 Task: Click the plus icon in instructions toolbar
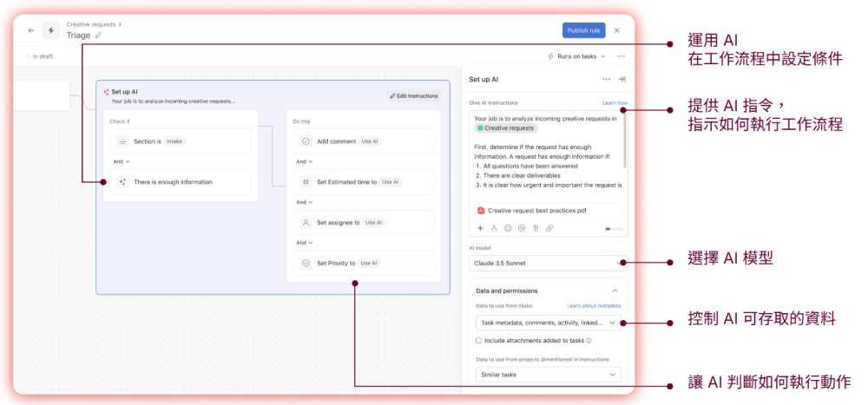click(x=480, y=228)
